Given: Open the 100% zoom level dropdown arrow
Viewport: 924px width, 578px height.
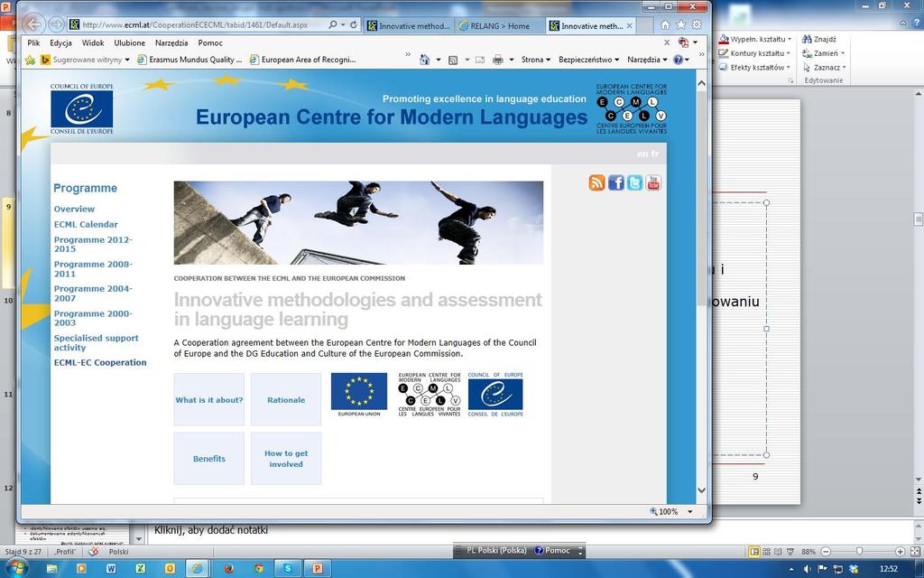Looking at the screenshot, I should (x=690, y=512).
